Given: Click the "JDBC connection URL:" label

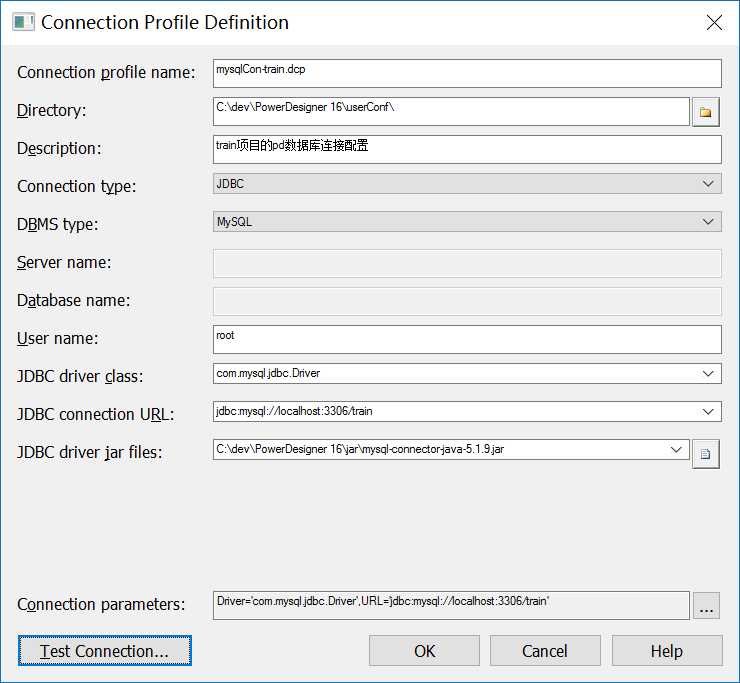Looking at the screenshot, I should pyautogui.click(x=96, y=414).
